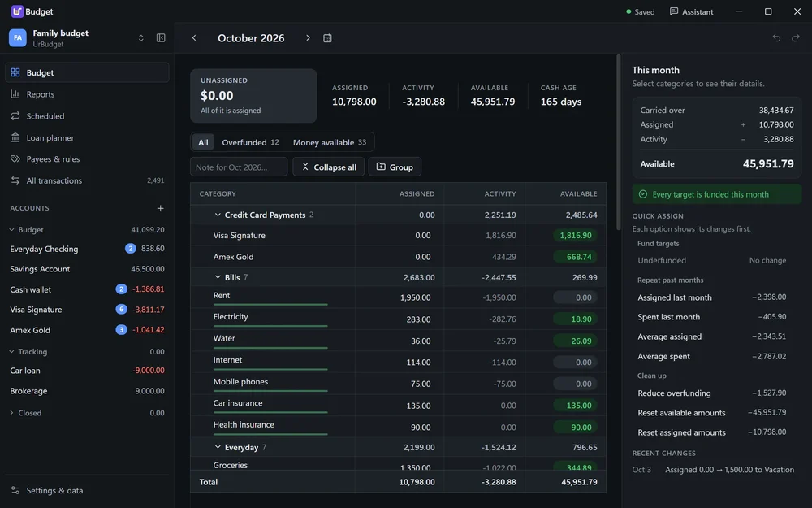The width and height of the screenshot is (812, 508).
Task: Click Visa Signature available 1,816.90 pill
Action: pyautogui.click(x=575, y=236)
